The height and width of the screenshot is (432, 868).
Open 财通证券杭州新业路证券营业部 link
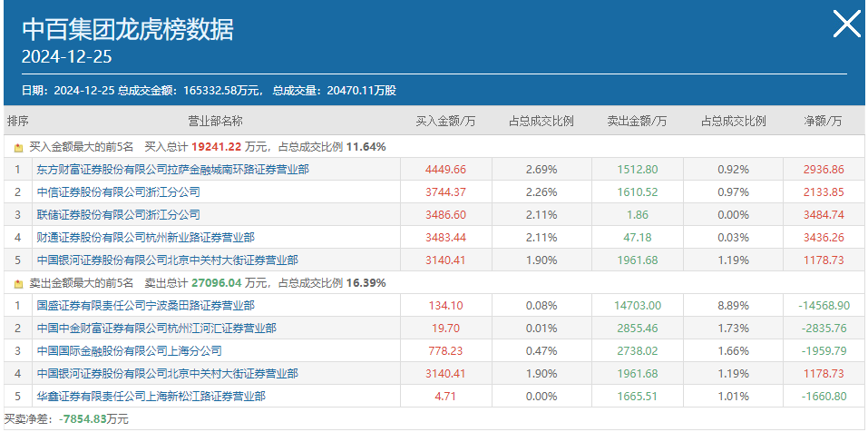146,238
